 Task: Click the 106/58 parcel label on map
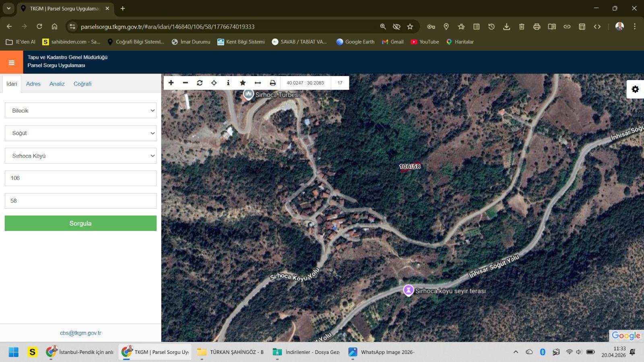409,167
